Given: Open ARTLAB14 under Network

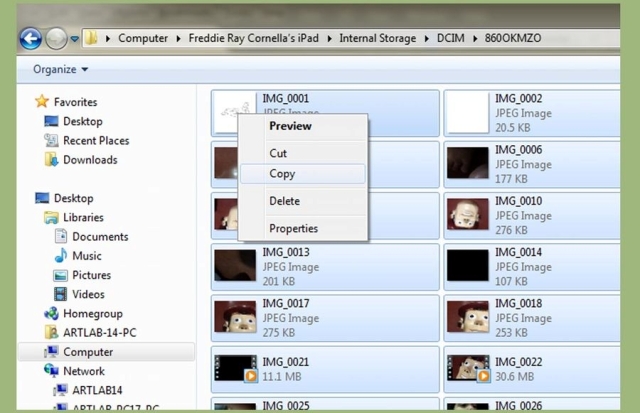Looking at the screenshot, I should [97, 390].
